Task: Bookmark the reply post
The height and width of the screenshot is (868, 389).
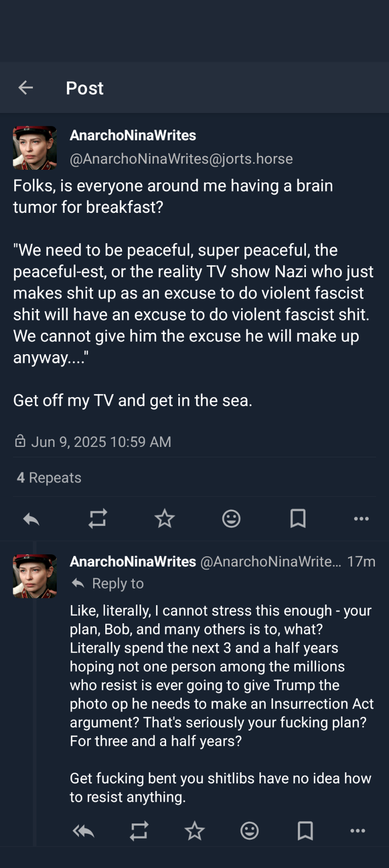Action: (305, 831)
